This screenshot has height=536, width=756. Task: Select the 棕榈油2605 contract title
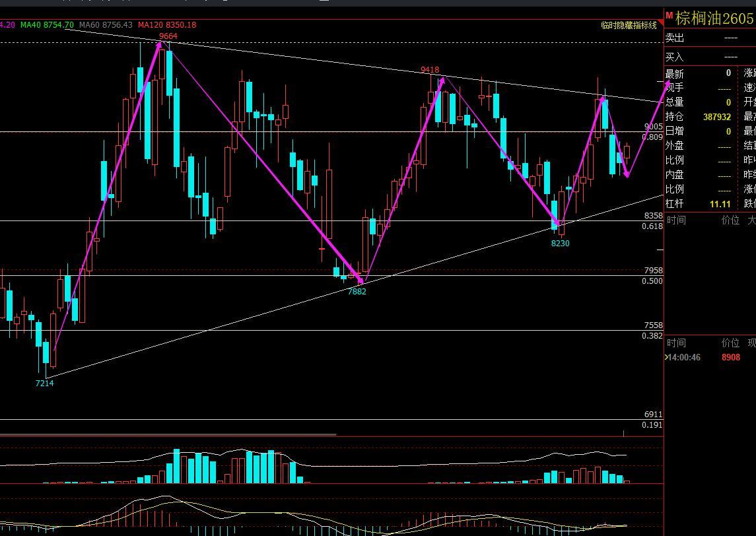[714, 18]
